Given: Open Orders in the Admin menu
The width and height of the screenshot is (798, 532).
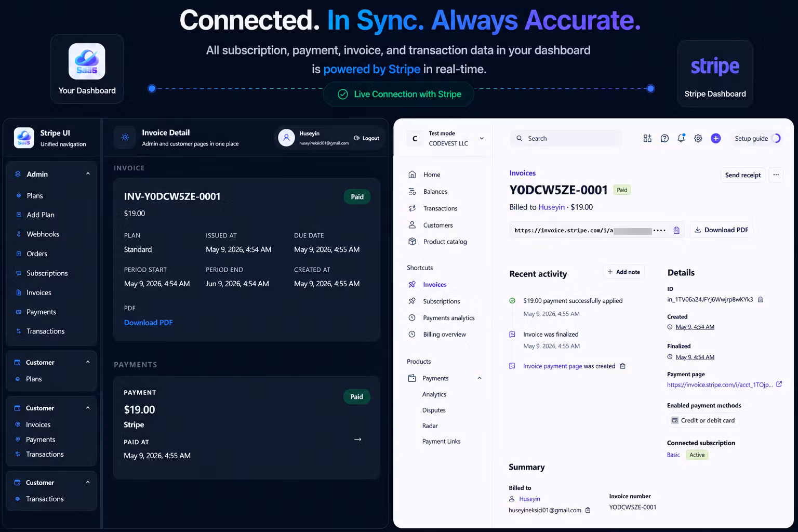Looking at the screenshot, I should point(37,254).
